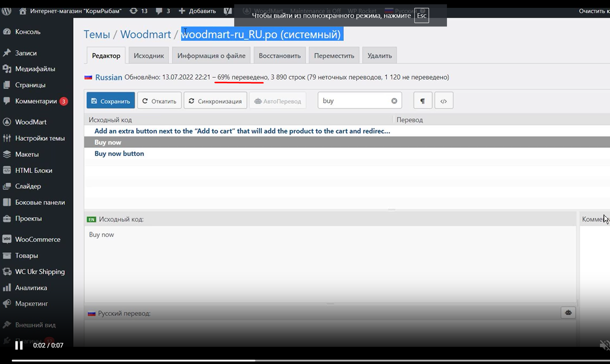Image resolution: width=610 pixels, height=364 pixels.
Task: Select the "Add an extra button next to" row
Action: click(x=347, y=131)
